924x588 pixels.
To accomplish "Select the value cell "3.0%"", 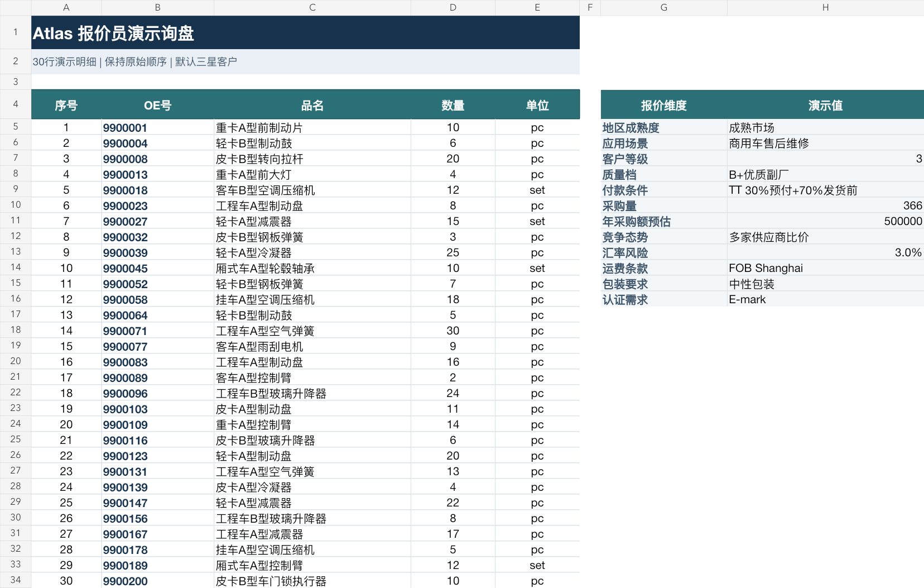I will 826,252.
